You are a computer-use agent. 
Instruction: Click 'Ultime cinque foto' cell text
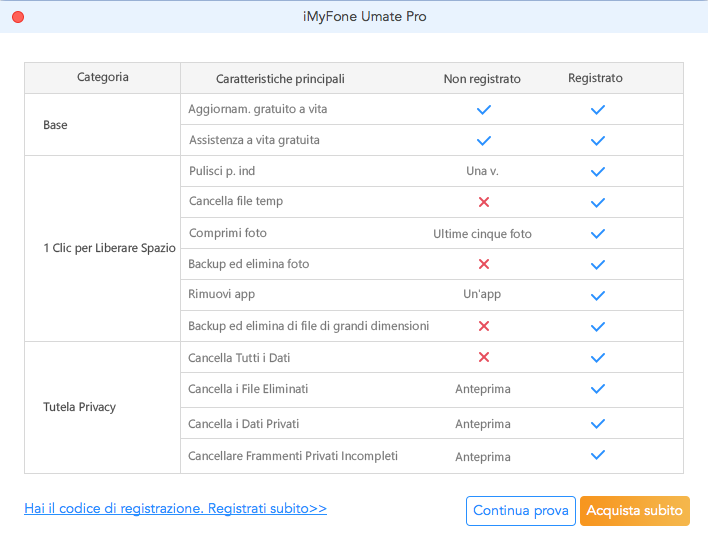point(482,234)
